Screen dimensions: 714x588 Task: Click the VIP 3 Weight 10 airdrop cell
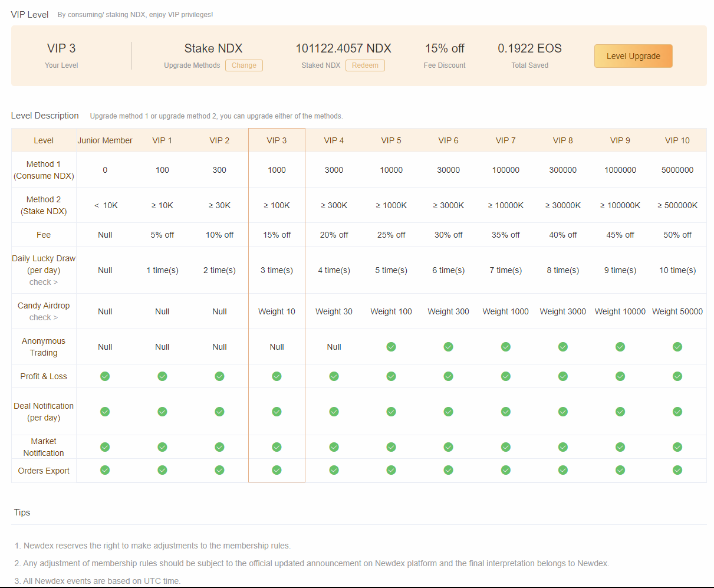tap(277, 311)
